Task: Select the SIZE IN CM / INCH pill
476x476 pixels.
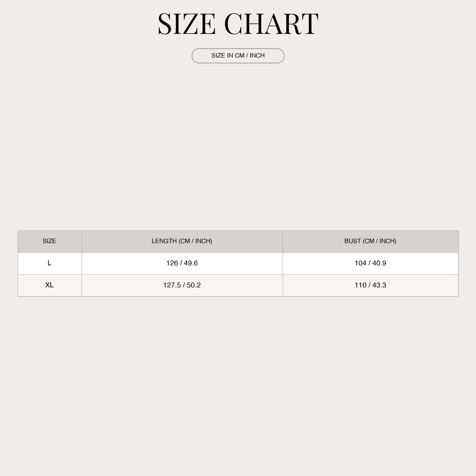Action: point(238,56)
